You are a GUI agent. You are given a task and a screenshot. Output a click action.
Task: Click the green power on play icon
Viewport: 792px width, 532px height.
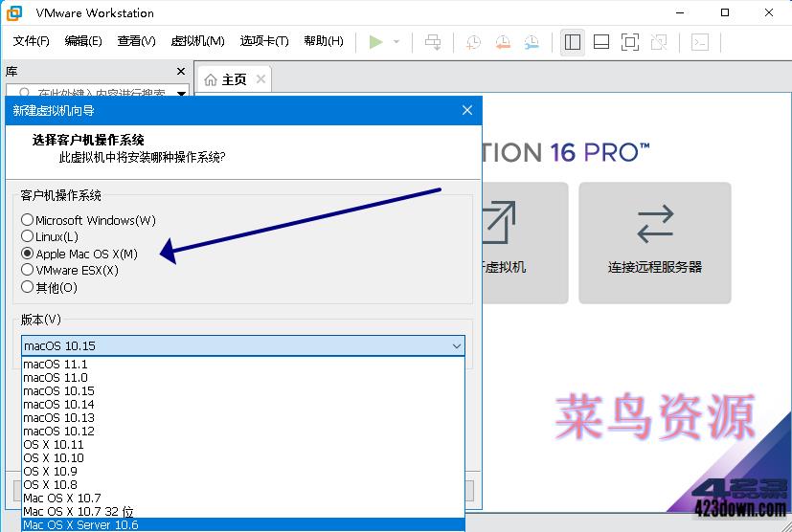[x=376, y=41]
